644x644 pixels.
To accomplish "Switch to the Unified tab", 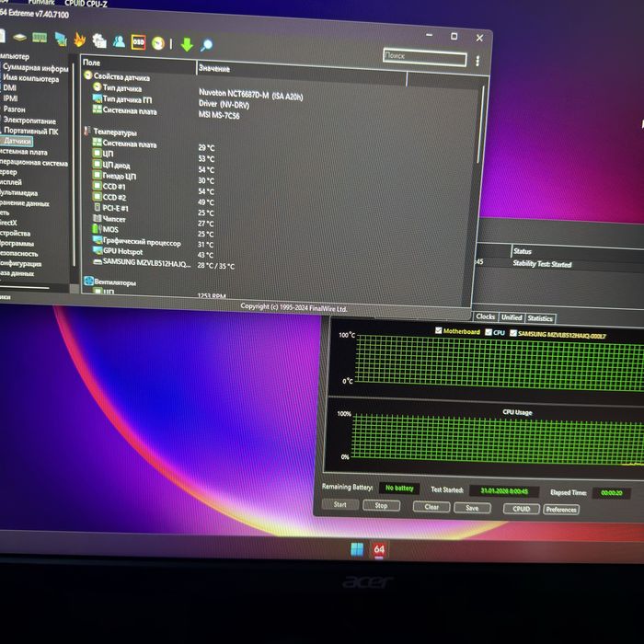I will click(x=512, y=317).
